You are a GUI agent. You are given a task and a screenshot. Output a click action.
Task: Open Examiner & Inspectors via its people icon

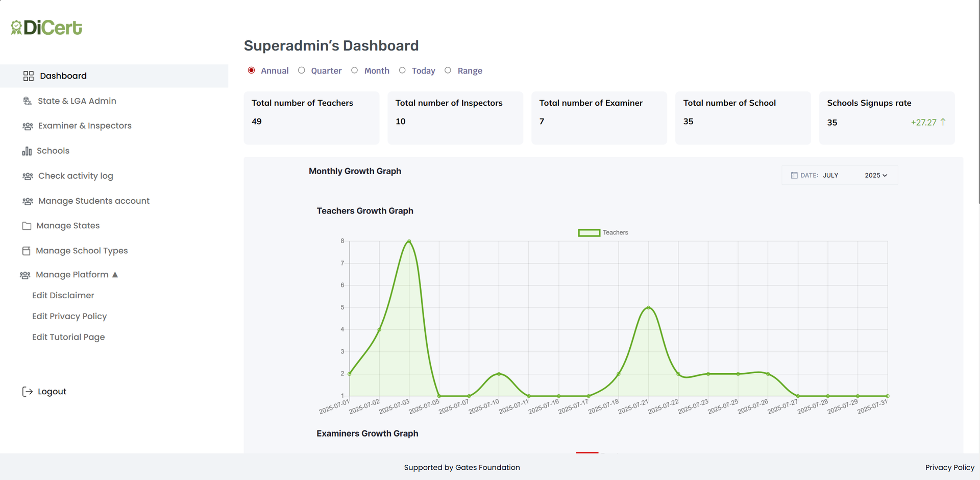pyautogui.click(x=27, y=126)
